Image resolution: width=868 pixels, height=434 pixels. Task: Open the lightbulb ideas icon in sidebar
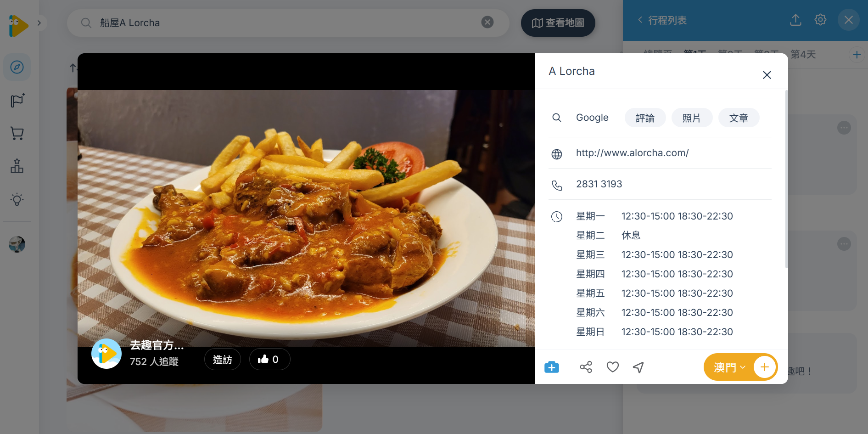[17, 199]
